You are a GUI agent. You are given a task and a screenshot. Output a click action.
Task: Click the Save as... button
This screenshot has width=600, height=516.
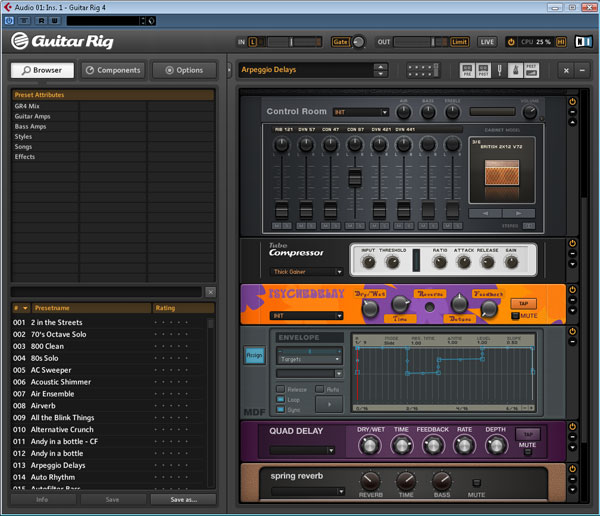pyautogui.click(x=184, y=500)
